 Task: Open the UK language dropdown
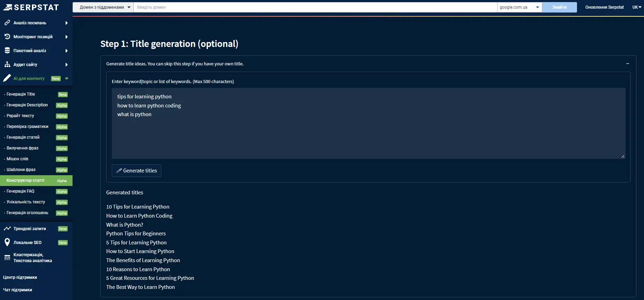637,7
